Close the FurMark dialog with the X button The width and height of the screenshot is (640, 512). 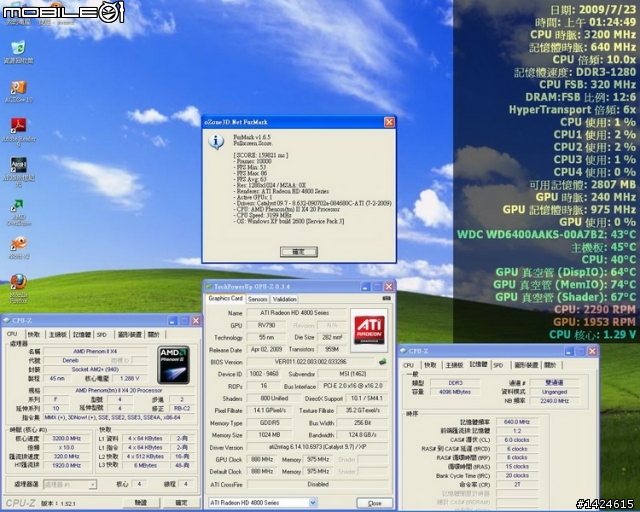pos(389,122)
